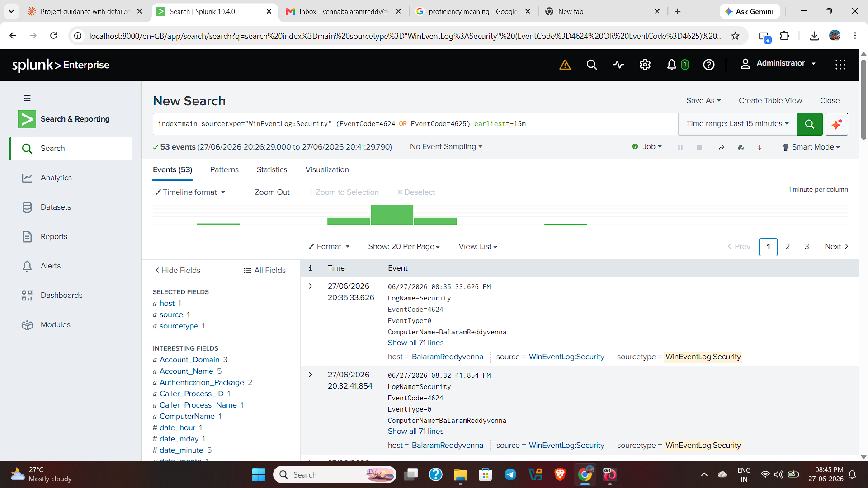Print the search results
This screenshot has width=868, height=488.
point(741,147)
